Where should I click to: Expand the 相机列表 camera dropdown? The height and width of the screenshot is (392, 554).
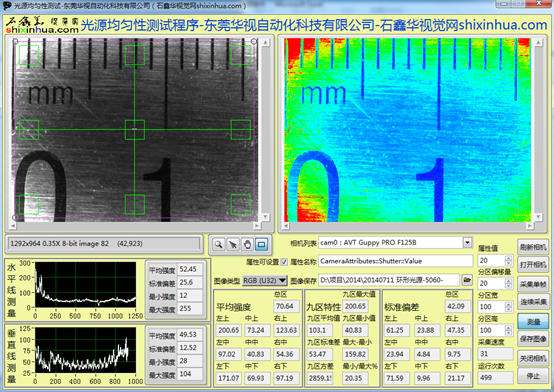[467, 243]
